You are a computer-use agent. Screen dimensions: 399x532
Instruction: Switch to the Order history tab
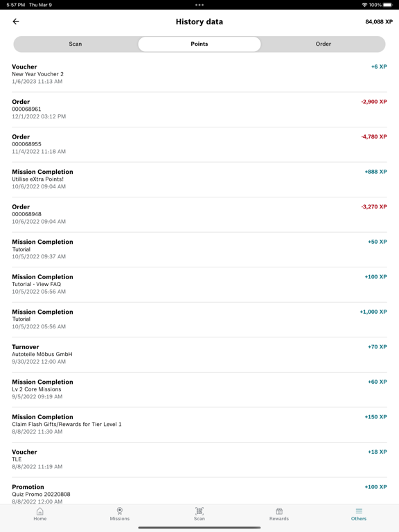click(323, 44)
